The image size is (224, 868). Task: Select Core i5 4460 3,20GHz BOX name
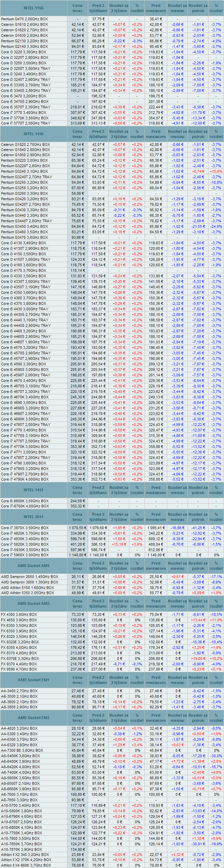23,331
